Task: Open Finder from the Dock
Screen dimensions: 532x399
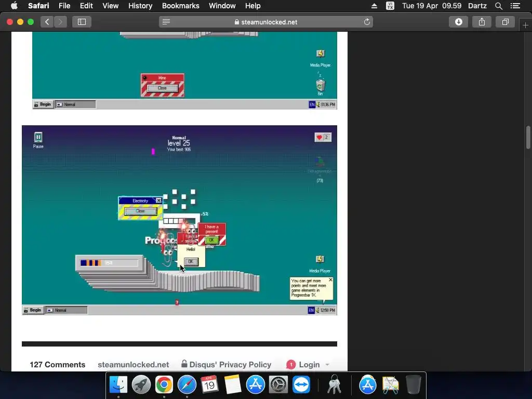Action: pos(118,385)
